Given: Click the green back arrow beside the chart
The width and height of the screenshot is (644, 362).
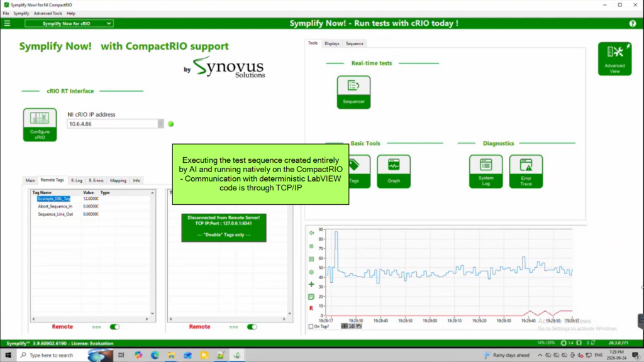Looking at the screenshot, I should tap(311, 233).
